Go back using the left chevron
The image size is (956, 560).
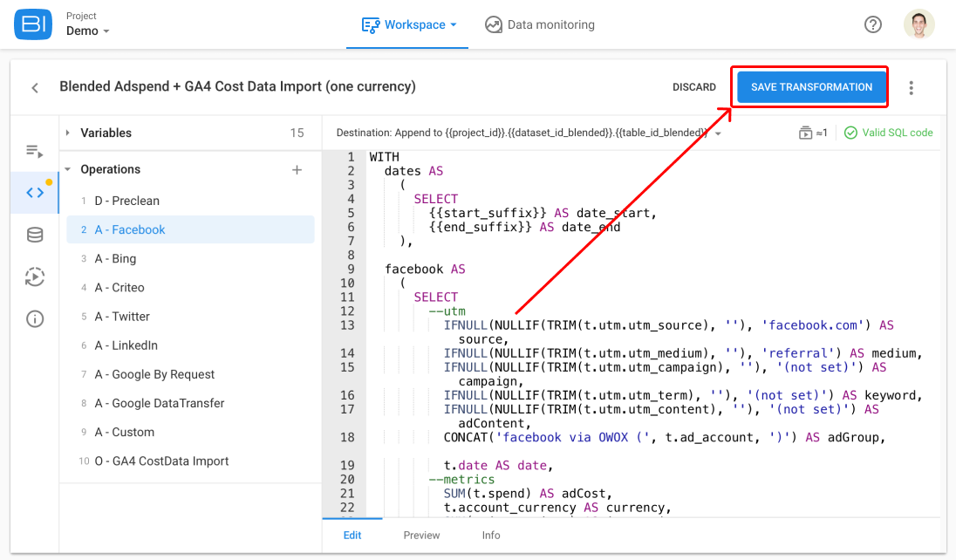[x=35, y=88]
